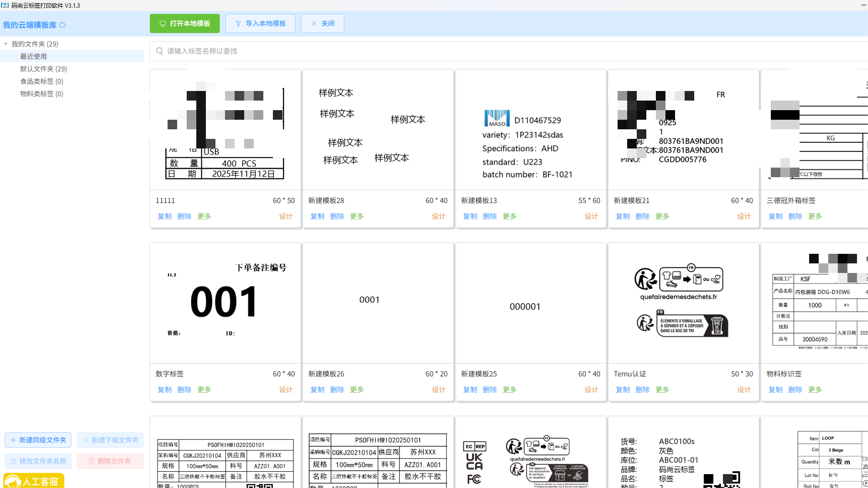Select 物料类标签 (0) folder

41,94
